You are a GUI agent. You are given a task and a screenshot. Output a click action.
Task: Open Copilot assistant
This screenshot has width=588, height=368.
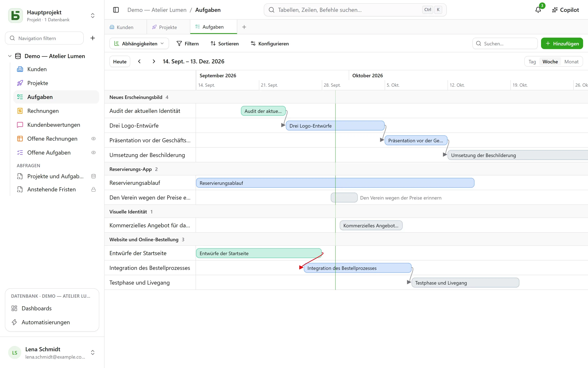coord(565,10)
